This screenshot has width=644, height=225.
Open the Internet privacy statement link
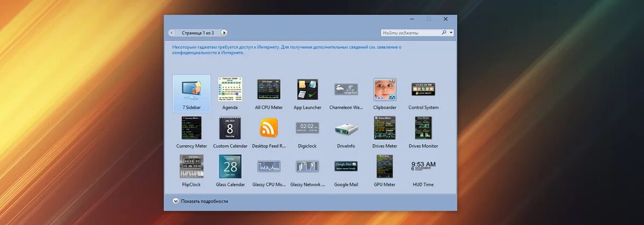click(x=287, y=50)
